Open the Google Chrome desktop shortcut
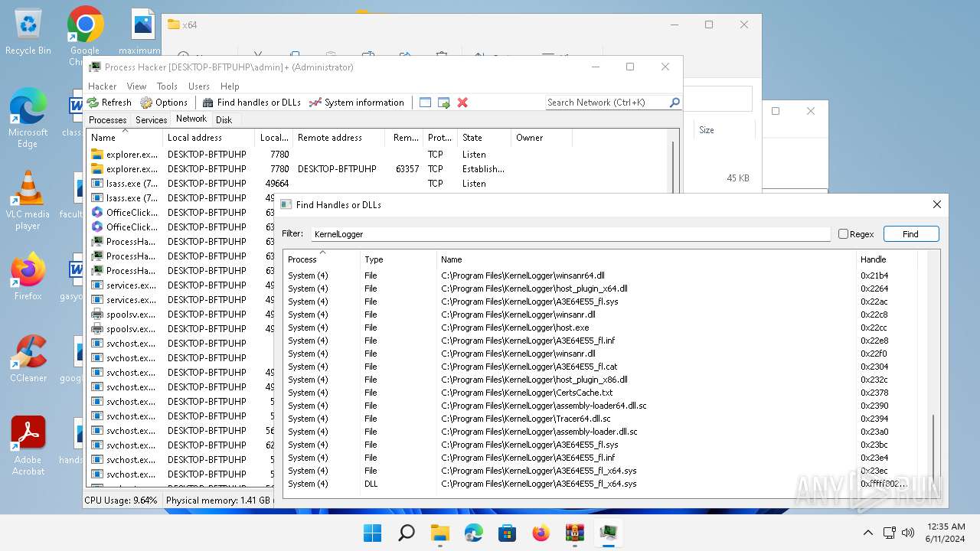 (x=84, y=36)
